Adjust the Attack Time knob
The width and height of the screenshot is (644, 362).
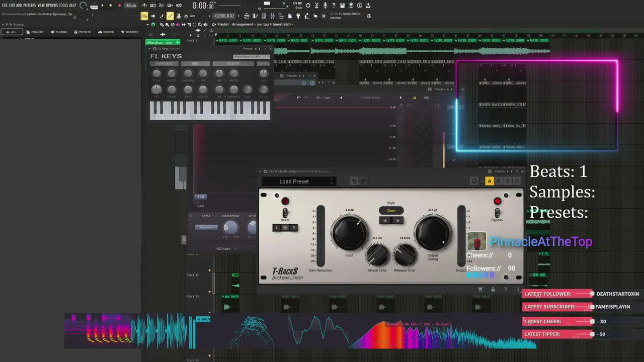(377, 254)
